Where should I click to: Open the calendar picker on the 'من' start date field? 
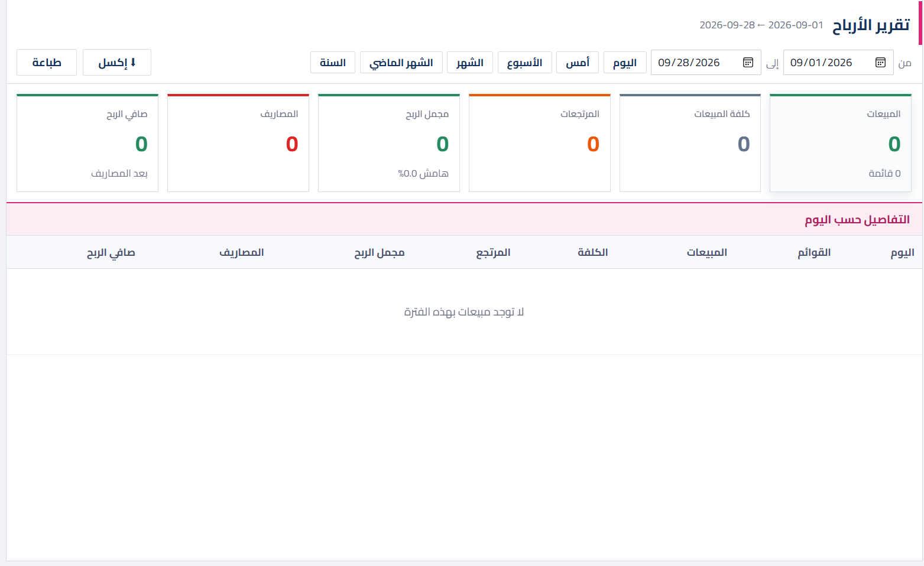coord(880,63)
